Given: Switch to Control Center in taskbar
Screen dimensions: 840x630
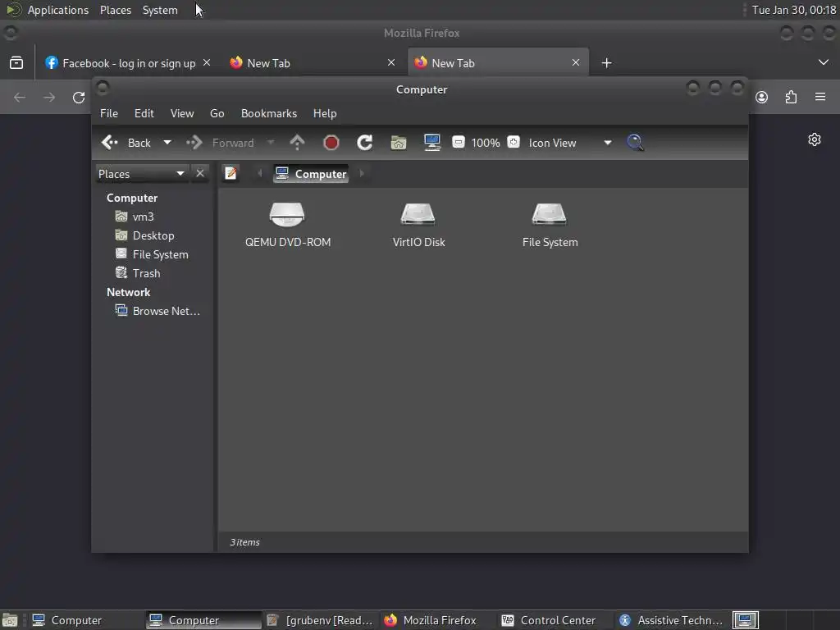Looking at the screenshot, I should pyautogui.click(x=549, y=620).
